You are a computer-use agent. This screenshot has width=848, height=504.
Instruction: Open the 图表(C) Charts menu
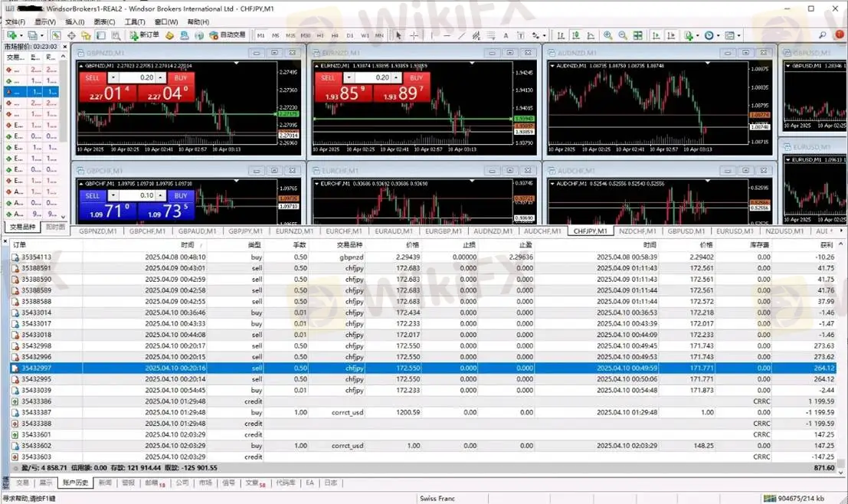104,22
